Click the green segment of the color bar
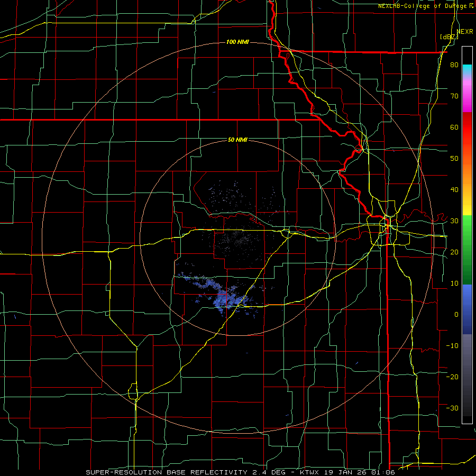476x476 pixels. click(467, 250)
